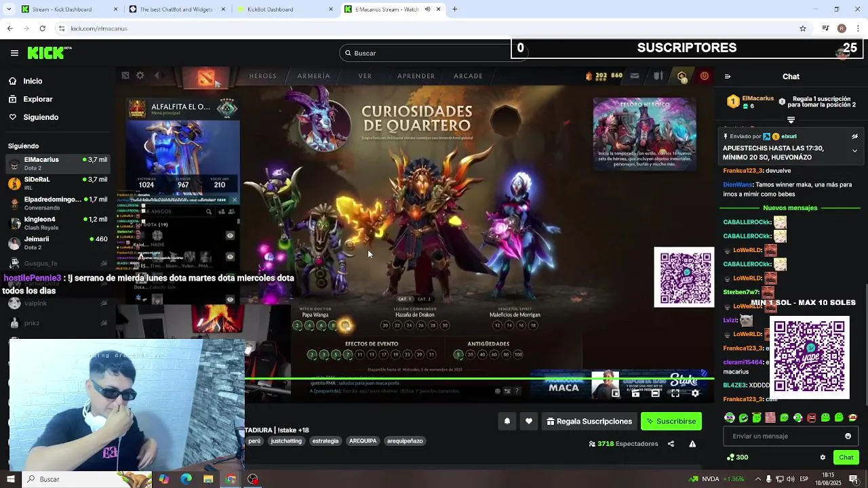The width and height of the screenshot is (868, 488).
Task: Open the browser three-dot menu
Action: click(x=859, y=28)
